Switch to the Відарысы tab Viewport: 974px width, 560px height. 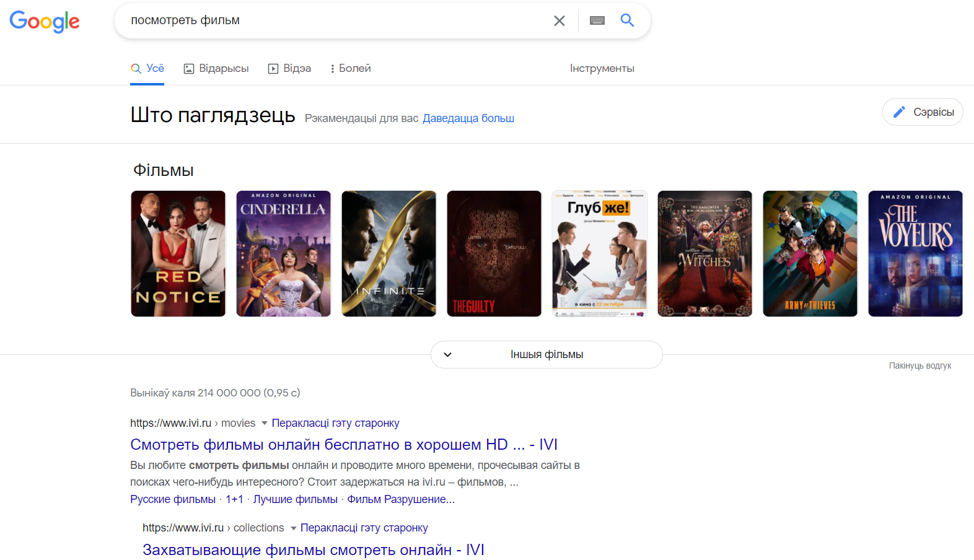(x=216, y=68)
